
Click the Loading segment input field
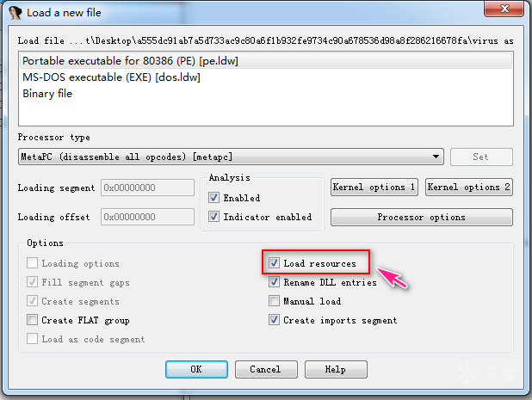(x=147, y=187)
